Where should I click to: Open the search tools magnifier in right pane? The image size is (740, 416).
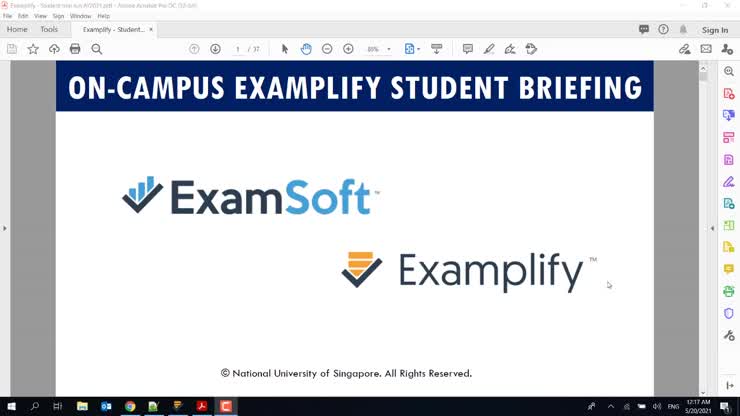[x=729, y=71]
